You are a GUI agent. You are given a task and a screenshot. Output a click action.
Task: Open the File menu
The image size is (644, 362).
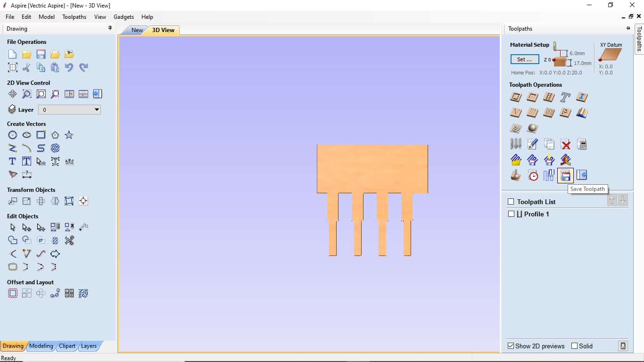coord(10,17)
